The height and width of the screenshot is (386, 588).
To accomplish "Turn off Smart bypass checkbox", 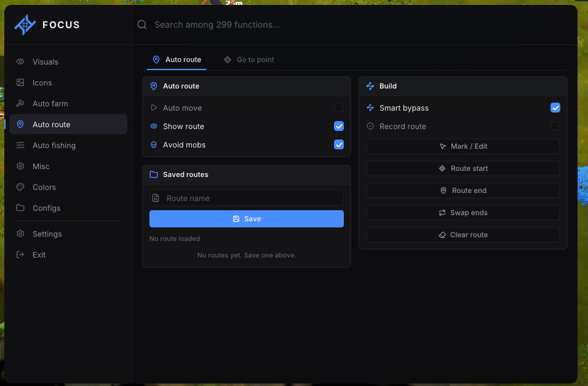I will [555, 108].
